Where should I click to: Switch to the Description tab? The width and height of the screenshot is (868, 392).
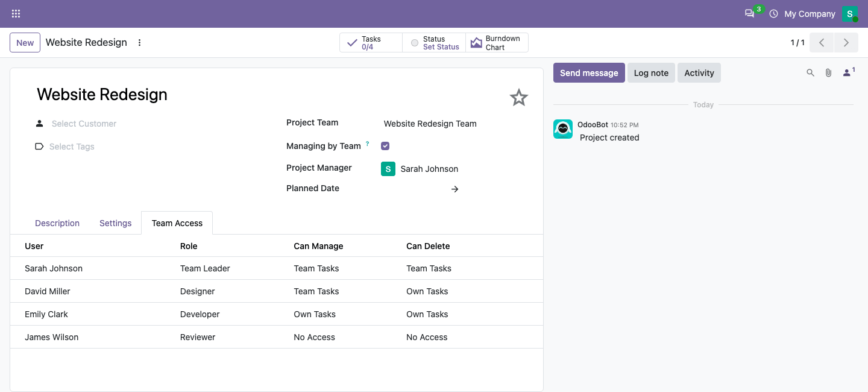(x=57, y=223)
